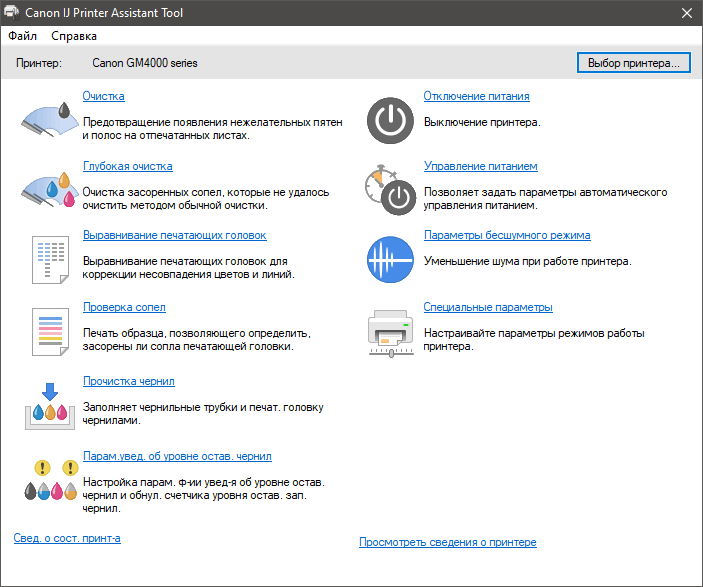Click the Deep Cleaning (Глубокая очистка) icon
This screenshot has height=587, width=703.
(x=48, y=187)
